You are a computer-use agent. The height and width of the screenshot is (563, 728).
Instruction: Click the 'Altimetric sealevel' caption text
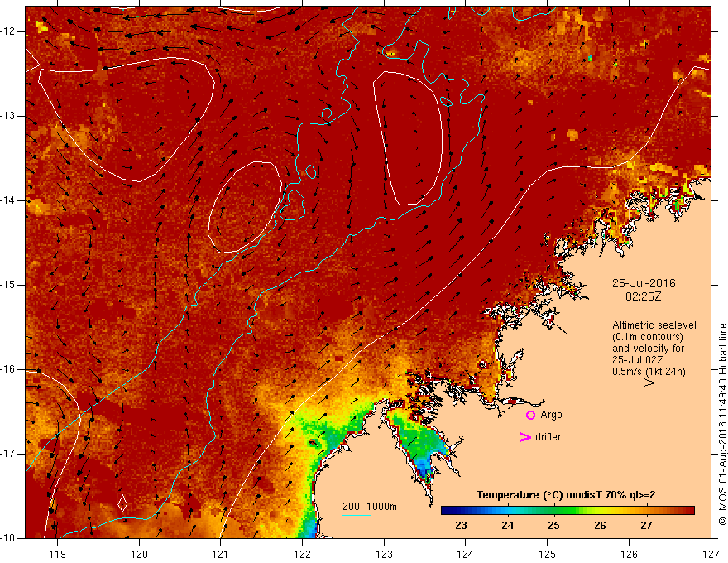(654, 325)
